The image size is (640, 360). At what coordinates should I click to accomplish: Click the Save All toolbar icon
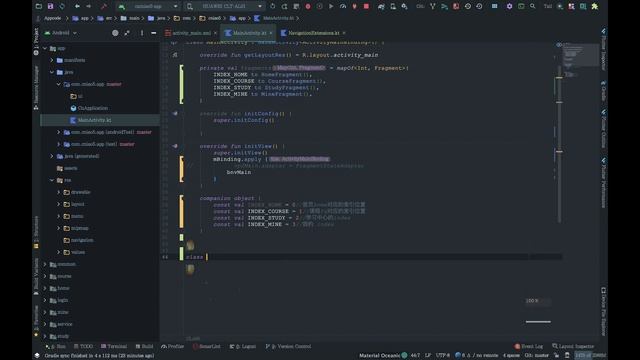[50, 6]
